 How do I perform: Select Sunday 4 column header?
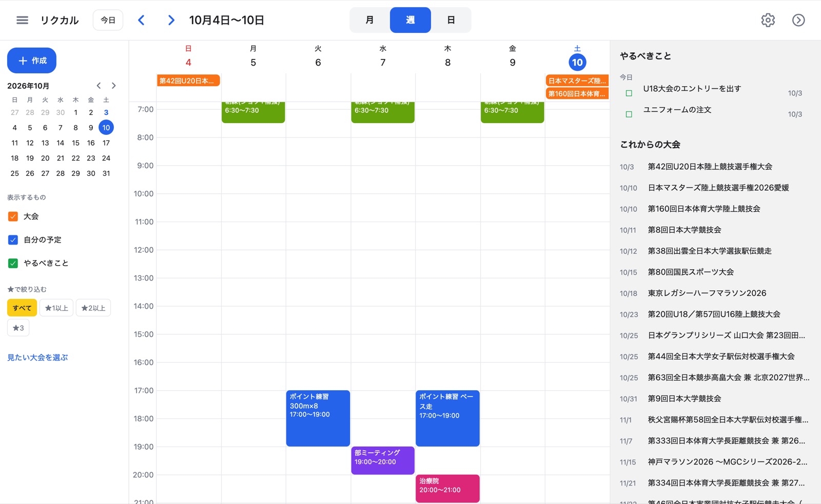pos(188,56)
